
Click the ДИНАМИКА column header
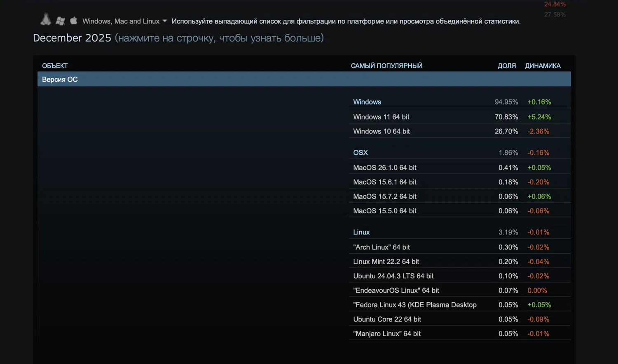pos(543,66)
